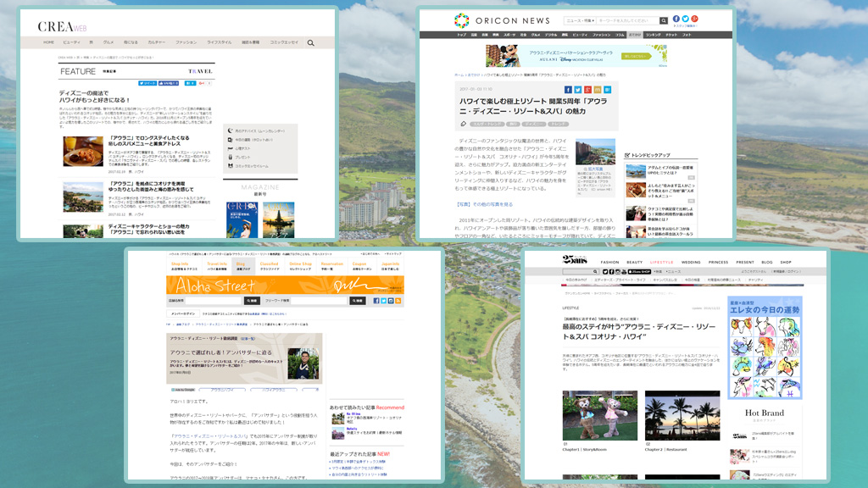Share Oricon article via Twitter icon
The image size is (868, 488).
pos(578,90)
